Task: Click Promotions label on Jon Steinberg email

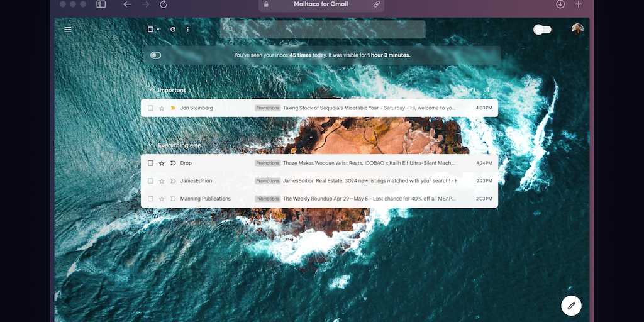Action: pyautogui.click(x=267, y=108)
